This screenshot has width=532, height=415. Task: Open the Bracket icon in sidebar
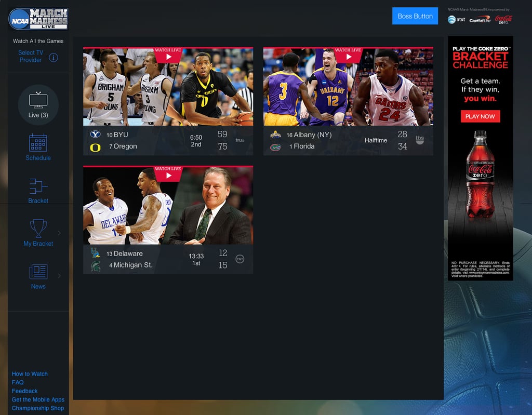(38, 186)
